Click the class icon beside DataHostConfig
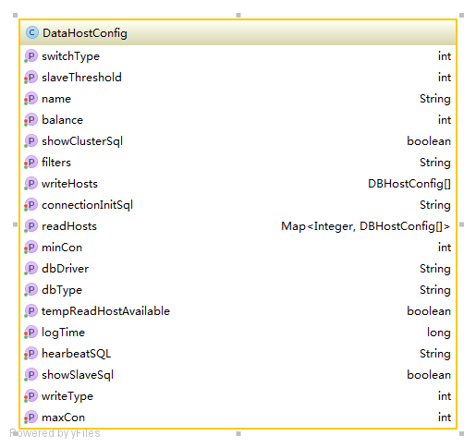Screen dimensions: 476x448 (32, 32)
